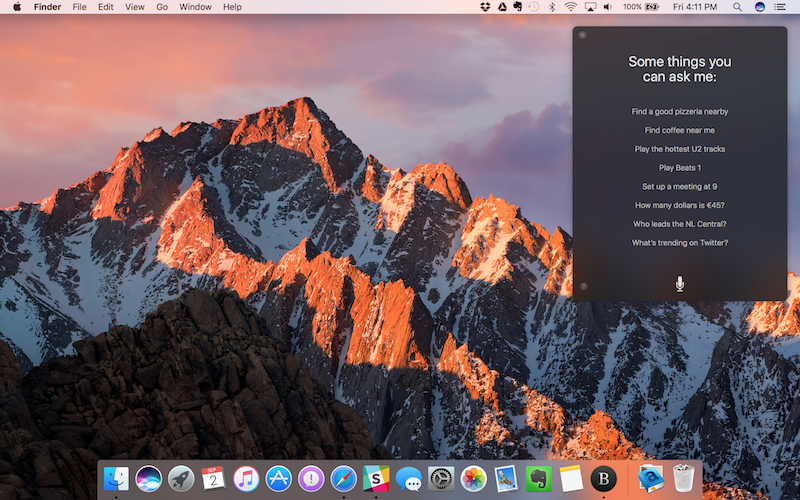Toggle Bluetooth status menu icon
This screenshot has width=800, height=500.
pos(551,7)
